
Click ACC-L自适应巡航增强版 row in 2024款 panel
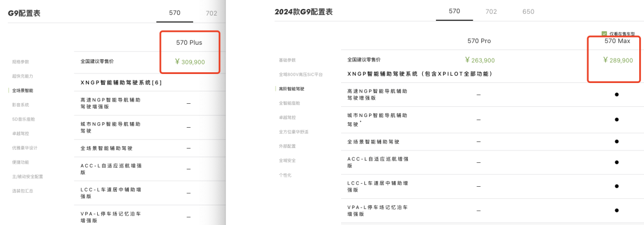click(x=493, y=162)
